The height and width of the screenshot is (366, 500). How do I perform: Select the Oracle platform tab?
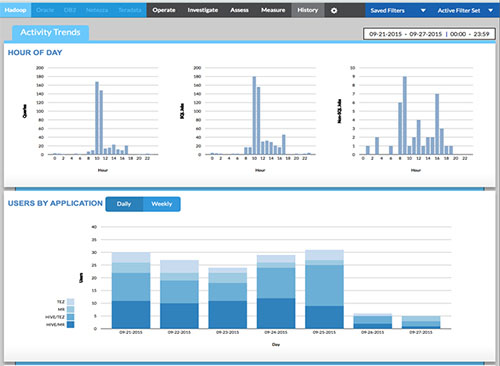coord(45,10)
